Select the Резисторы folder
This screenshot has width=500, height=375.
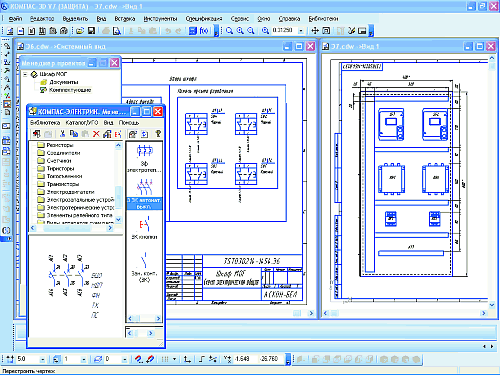click(x=60, y=145)
